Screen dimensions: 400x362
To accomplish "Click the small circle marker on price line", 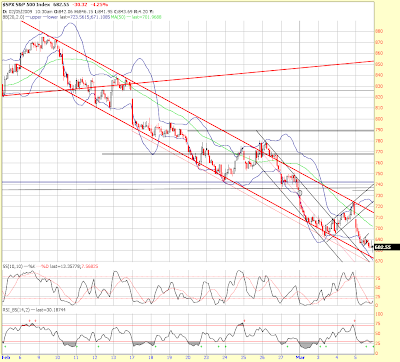I will point(300,193).
